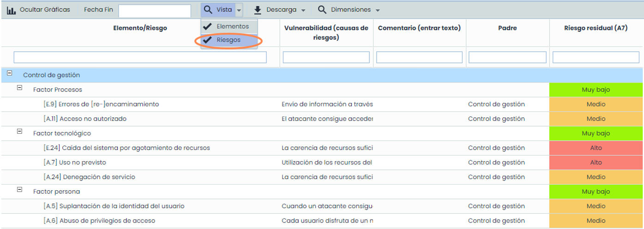The height and width of the screenshot is (229, 644).
Task: Open the Descarga dropdown arrow
Action: (x=303, y=10)
